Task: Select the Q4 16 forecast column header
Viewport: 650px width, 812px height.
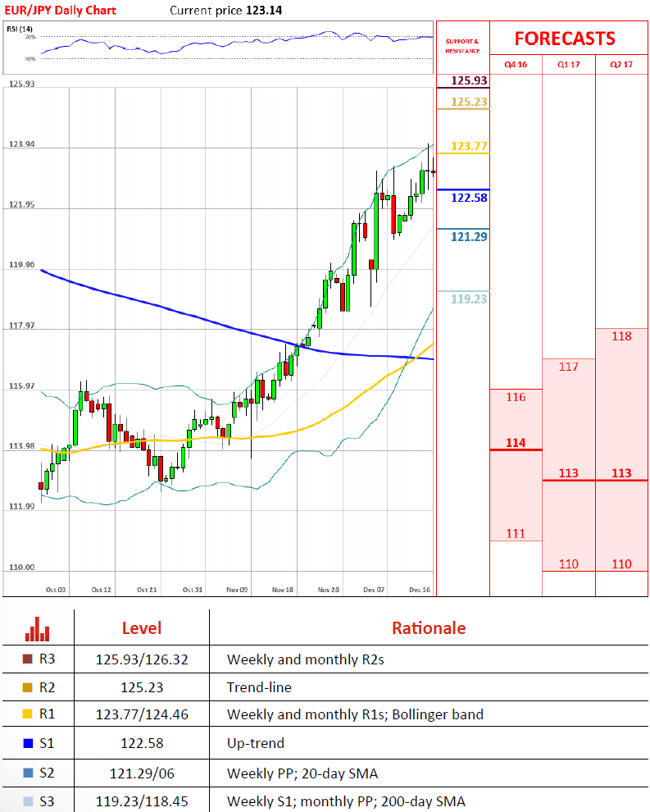Action: [x=516, y=65]
